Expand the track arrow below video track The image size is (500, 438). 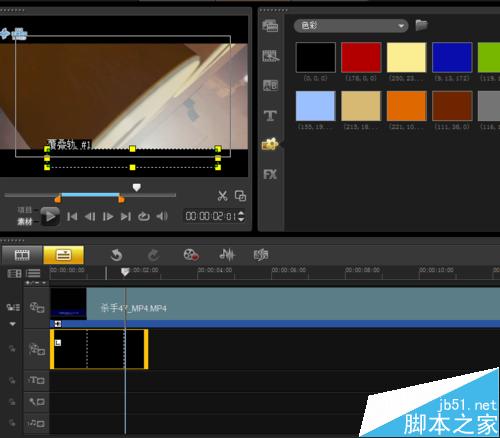pos(12,324)
